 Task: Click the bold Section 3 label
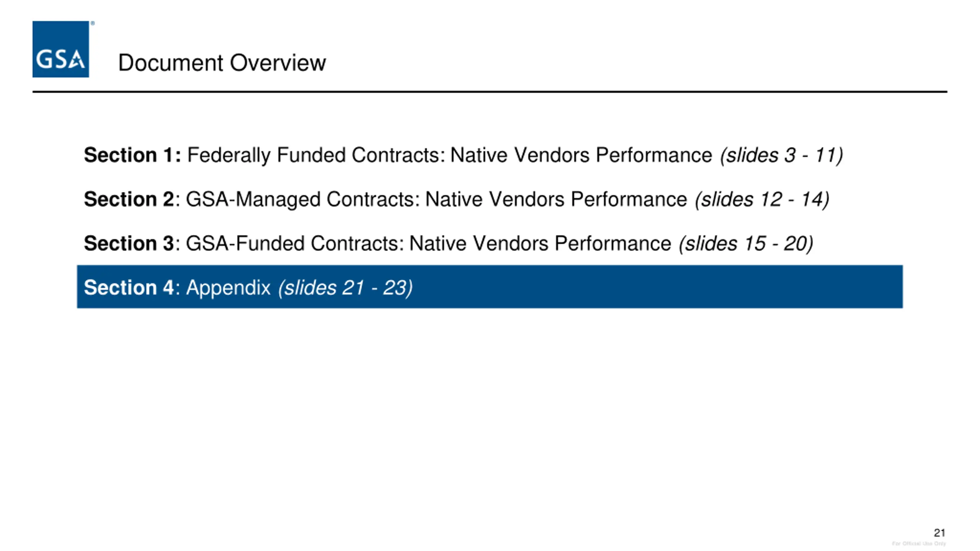129,243
